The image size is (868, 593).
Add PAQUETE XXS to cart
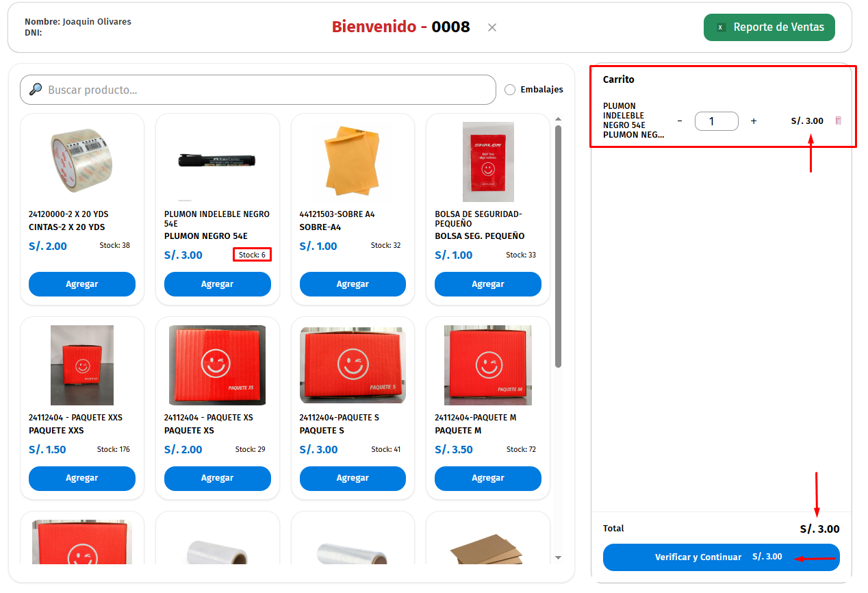82,478
